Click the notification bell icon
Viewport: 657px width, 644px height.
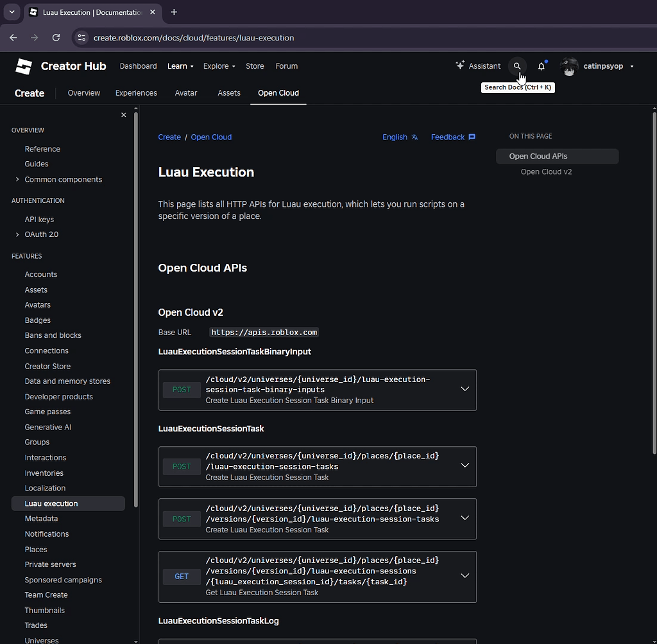tap(541, 65)
